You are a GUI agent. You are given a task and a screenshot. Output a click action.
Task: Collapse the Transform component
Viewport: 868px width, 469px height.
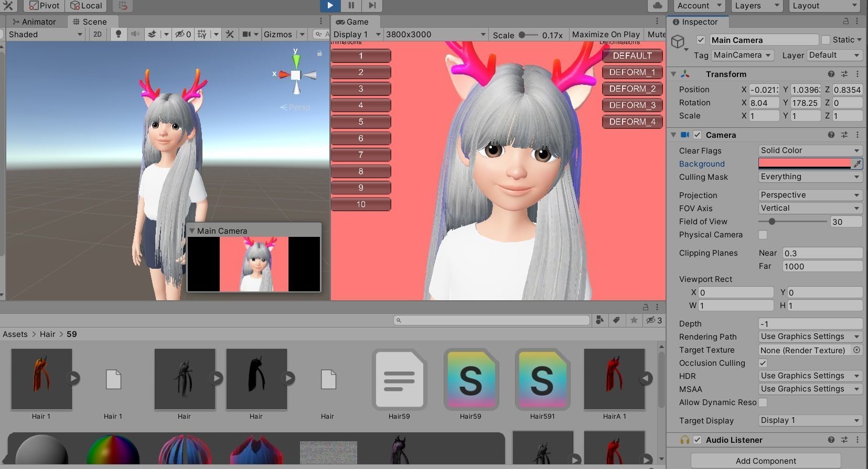click(x=673, y=74)
